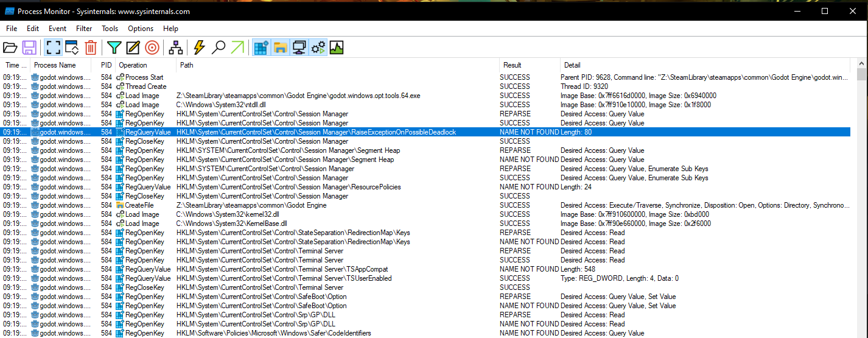Toggle the Autoscroll toolbar icon
Image resolution: width=868 pixels, height=338 pixels.
(72, 48)
